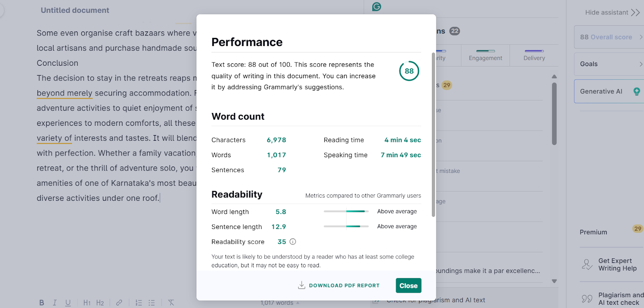Clear text formatting
Viewport: 644px width, 308px height.
click(171, 303)
